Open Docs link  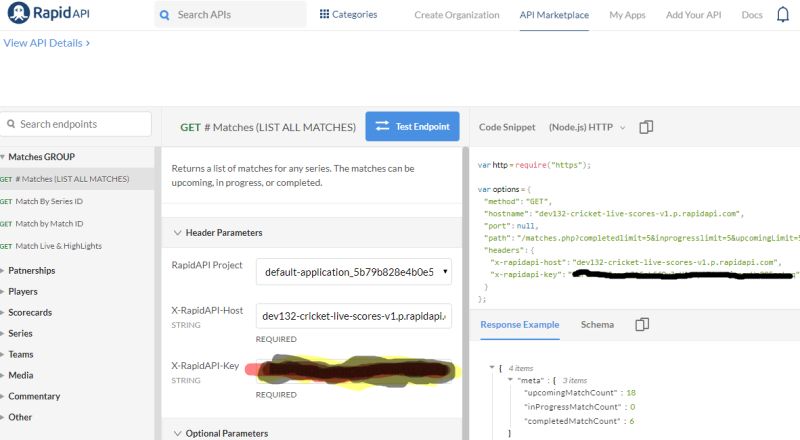(x=752, y=15)
